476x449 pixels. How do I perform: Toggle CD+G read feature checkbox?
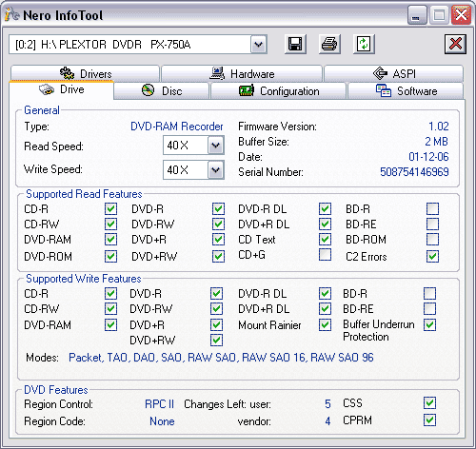[325, 255]
